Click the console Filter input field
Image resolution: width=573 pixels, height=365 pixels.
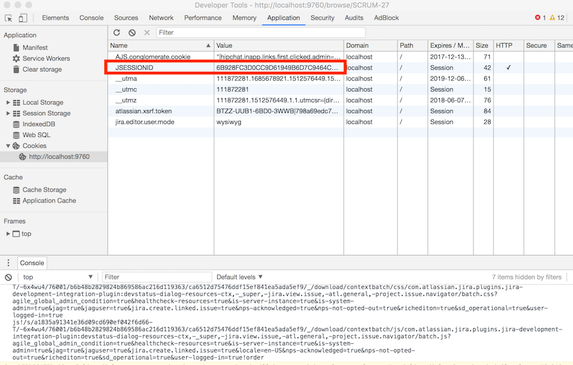pos(156,277)
